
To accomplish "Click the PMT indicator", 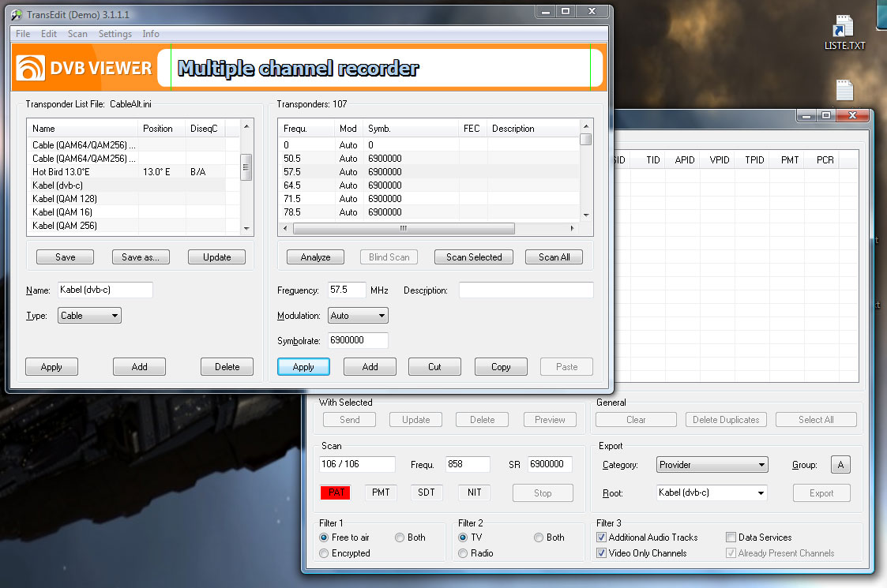I will pos(381,492).
